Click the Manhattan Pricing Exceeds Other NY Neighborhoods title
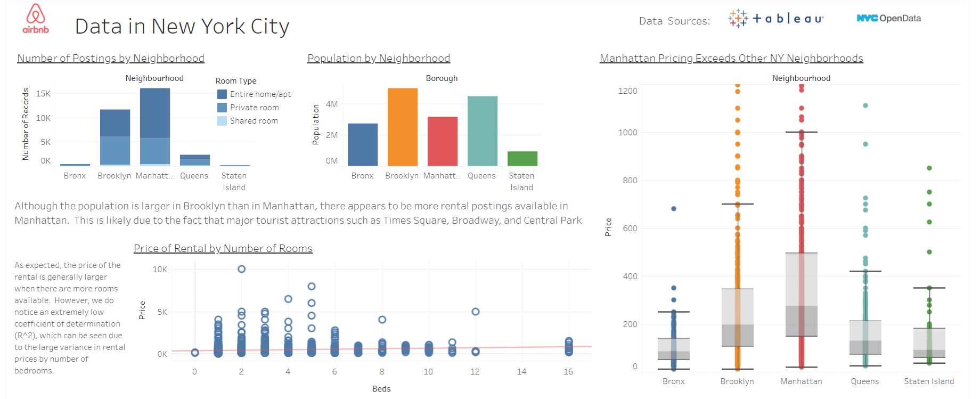This screenshot has height=399, width=980. [731, 58]
